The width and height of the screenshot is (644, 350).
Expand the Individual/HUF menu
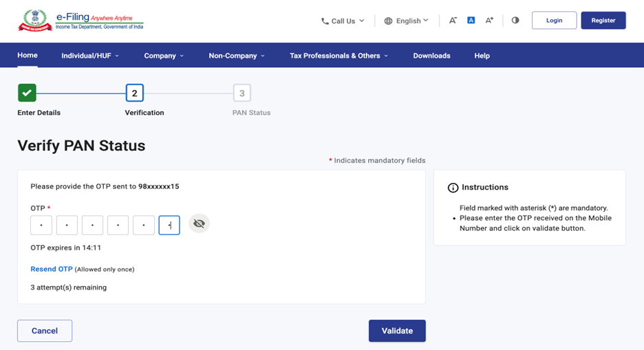pos(90,56)
